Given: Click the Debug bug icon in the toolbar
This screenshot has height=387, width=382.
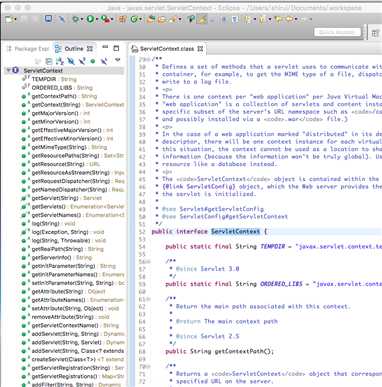Looking at the screenshot, I should click(76, 19).
